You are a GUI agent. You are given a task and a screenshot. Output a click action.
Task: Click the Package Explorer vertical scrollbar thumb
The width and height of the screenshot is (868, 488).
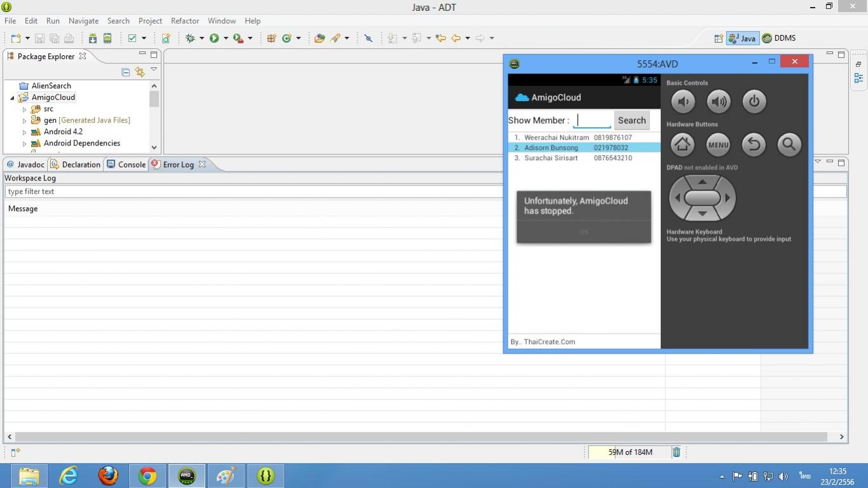click(154, 98)
